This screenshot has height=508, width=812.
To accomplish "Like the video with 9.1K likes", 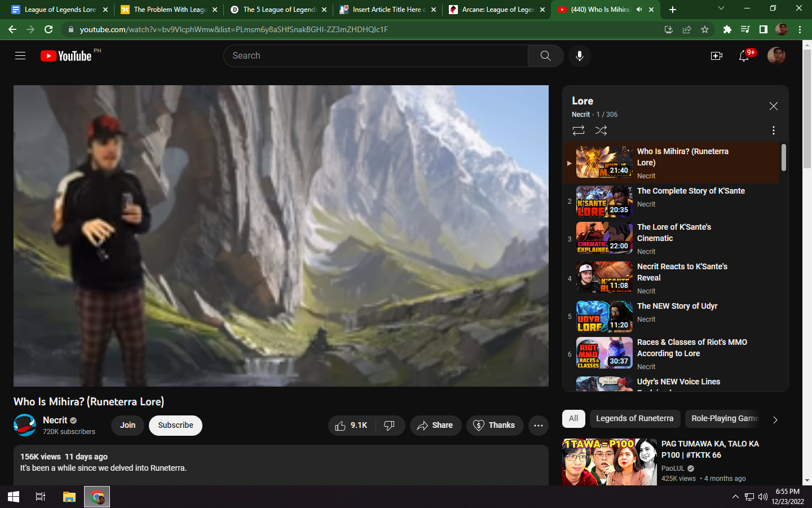I will (x=352, y=426).
